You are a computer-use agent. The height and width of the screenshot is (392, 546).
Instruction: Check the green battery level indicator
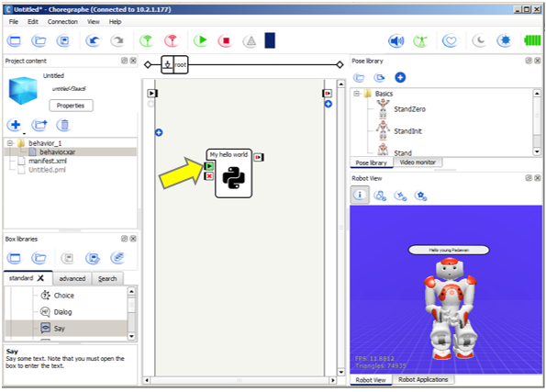(x=533, y=40)
